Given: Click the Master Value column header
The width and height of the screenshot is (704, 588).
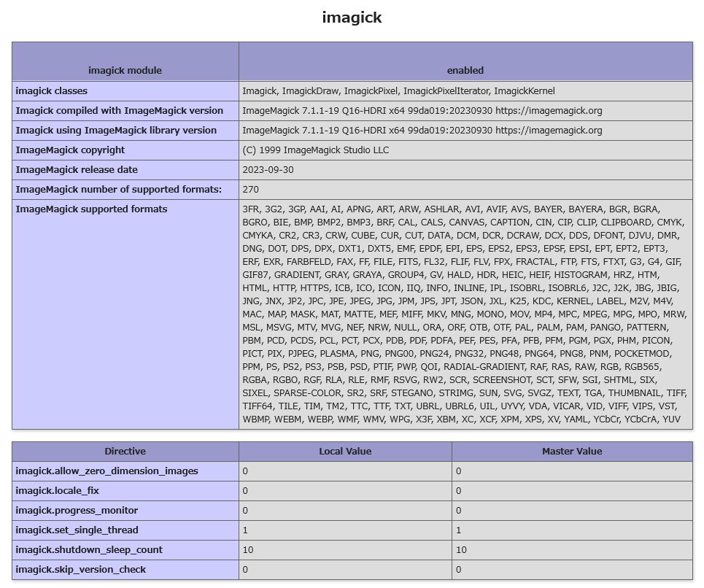Looking at the screenshot, I should (x=572, y=451).
